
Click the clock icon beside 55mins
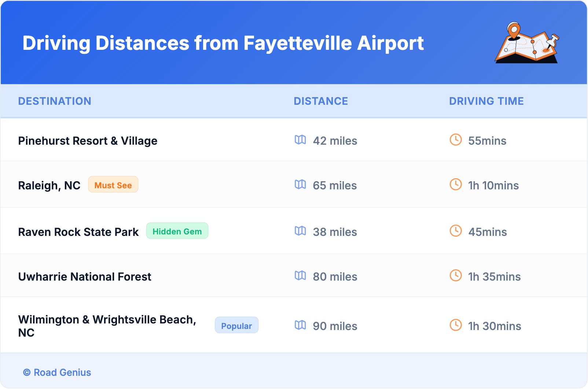(x=456, y=140)
